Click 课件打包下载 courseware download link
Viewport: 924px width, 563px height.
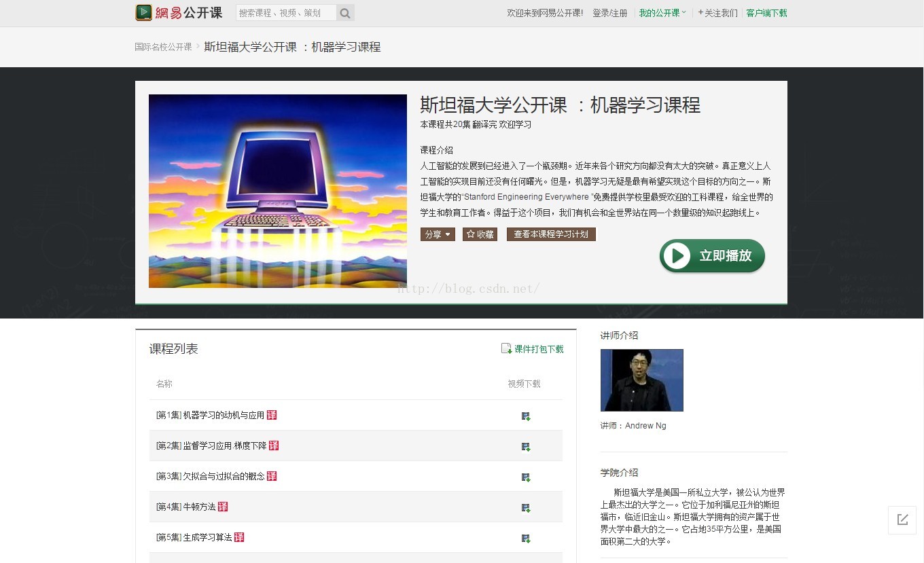539,349
